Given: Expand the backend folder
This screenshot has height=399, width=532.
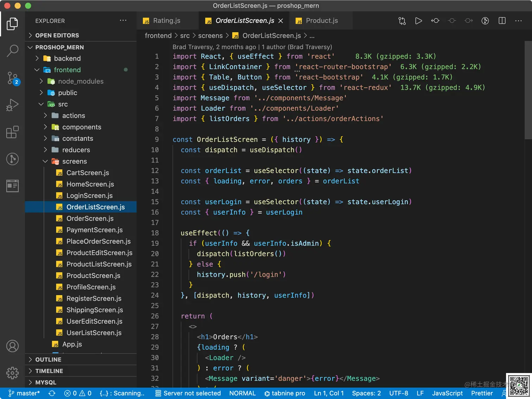Looking at the screenshot, I should pos(81,58).
